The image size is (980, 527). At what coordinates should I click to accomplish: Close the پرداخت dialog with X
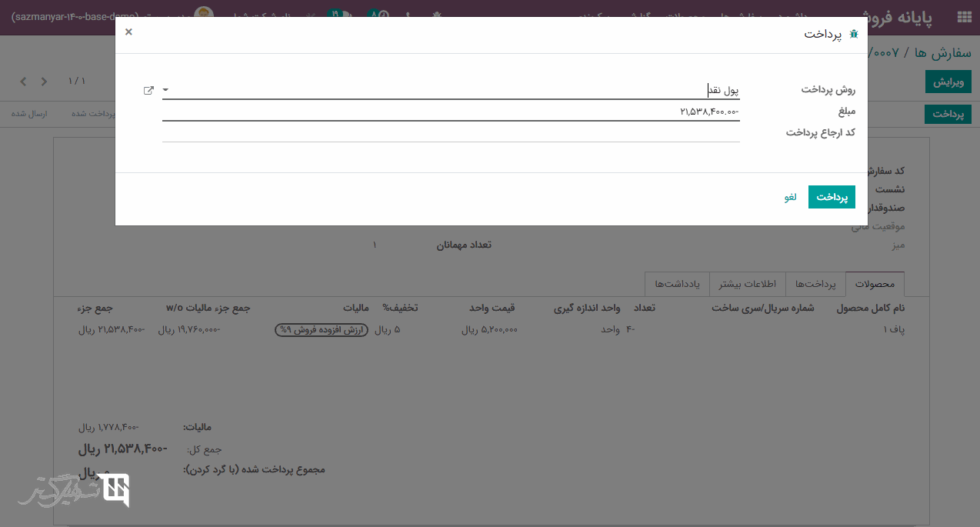(128, 32)
